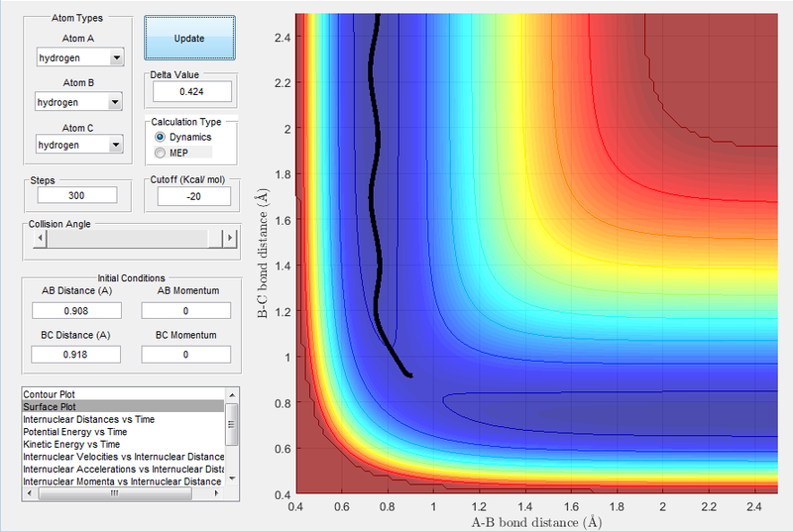Screen dimensions: 793x532
Task: Click the Collision Angle slider right arrow
Action: (230, 238)
